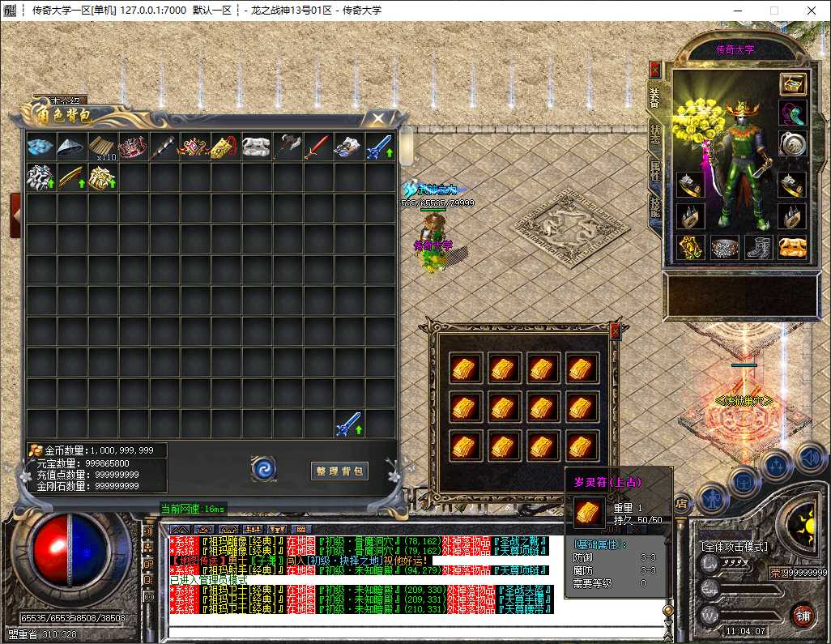The height and width of the screenshot is (644, 831).
Task: Switch to the 状态 status tab
Action: [x=655, y=134]
